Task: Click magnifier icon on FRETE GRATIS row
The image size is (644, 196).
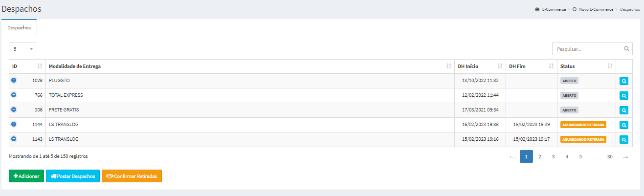Action: [624, 110]
